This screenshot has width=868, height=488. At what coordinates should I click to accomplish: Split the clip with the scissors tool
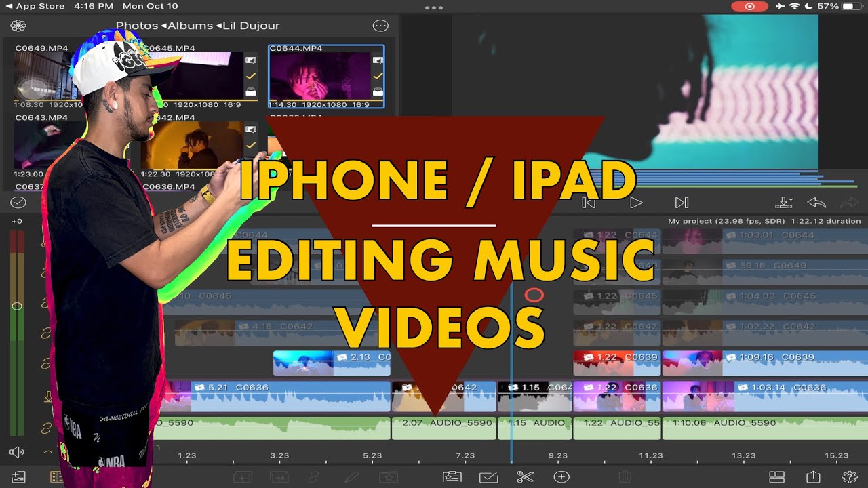[525, 477]
